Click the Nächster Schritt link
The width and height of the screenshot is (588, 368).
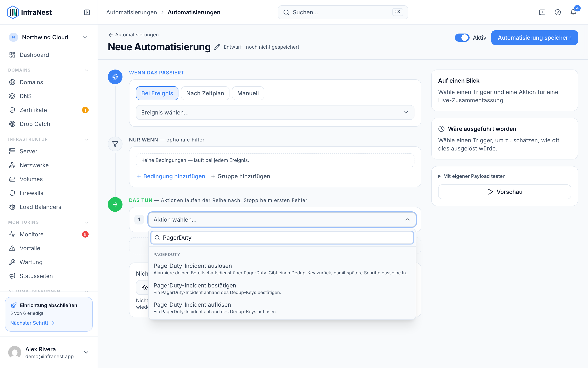click(x=32, y=323)
